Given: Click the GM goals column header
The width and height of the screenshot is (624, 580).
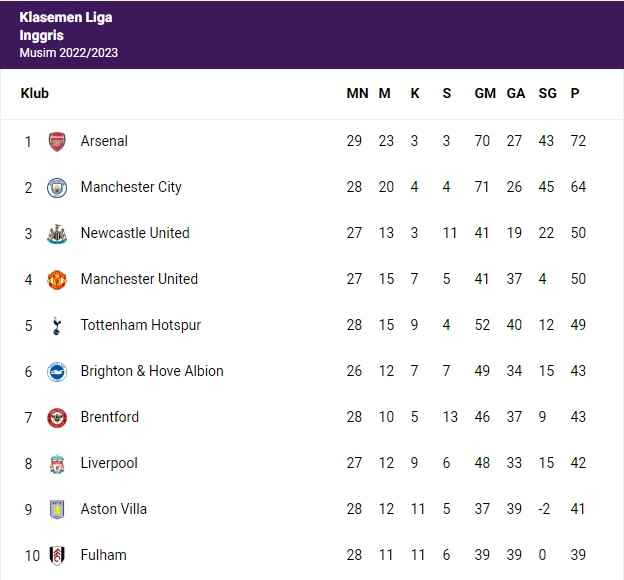Looking at the screenshot, I should pyautogui.click(x=485, y=93).
